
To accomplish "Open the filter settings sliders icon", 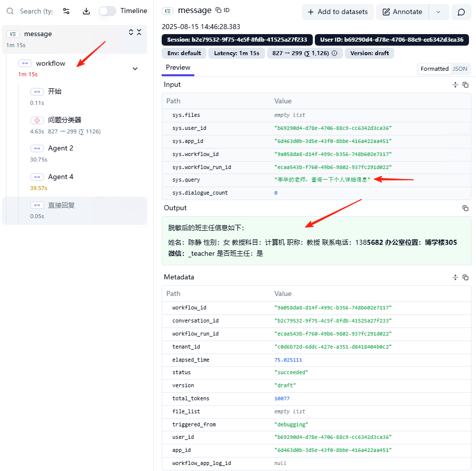I will (x=66, y=11).
